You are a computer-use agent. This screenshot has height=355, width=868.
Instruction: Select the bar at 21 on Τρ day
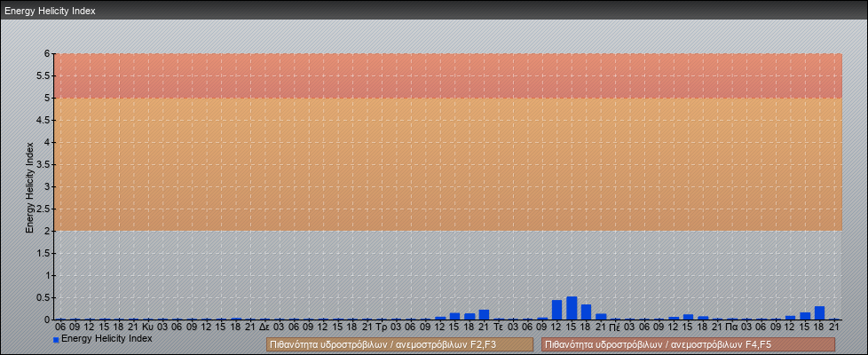(484, 314)
